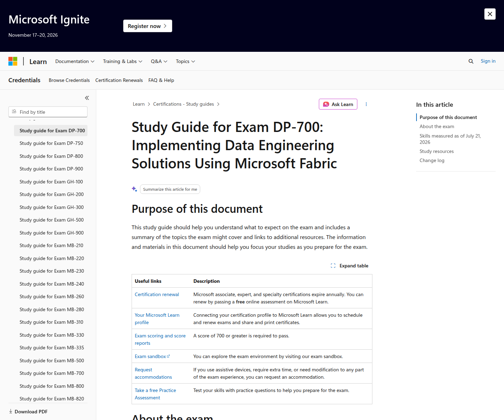
Task: Click the Credentials heading link
Action: [x=24, y=80]
